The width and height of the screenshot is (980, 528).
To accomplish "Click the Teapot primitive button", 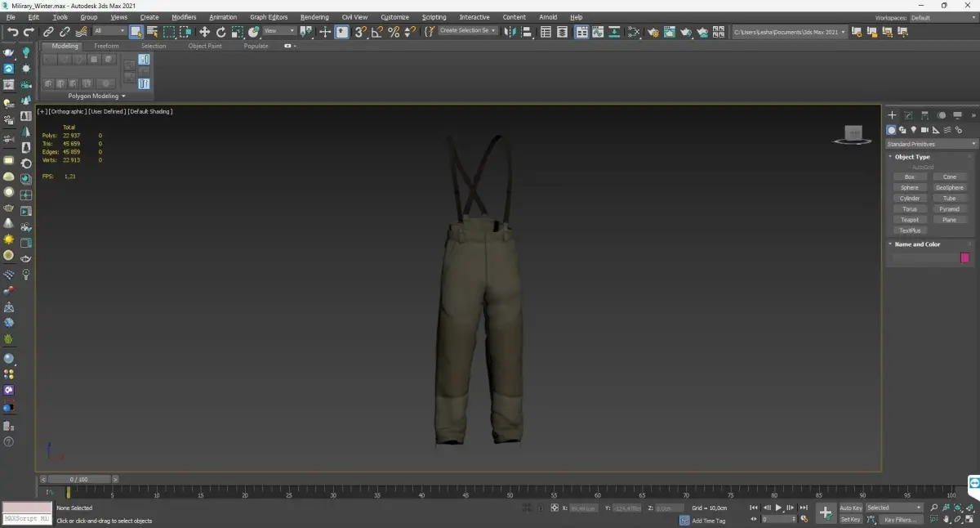I will coord(910,220).
